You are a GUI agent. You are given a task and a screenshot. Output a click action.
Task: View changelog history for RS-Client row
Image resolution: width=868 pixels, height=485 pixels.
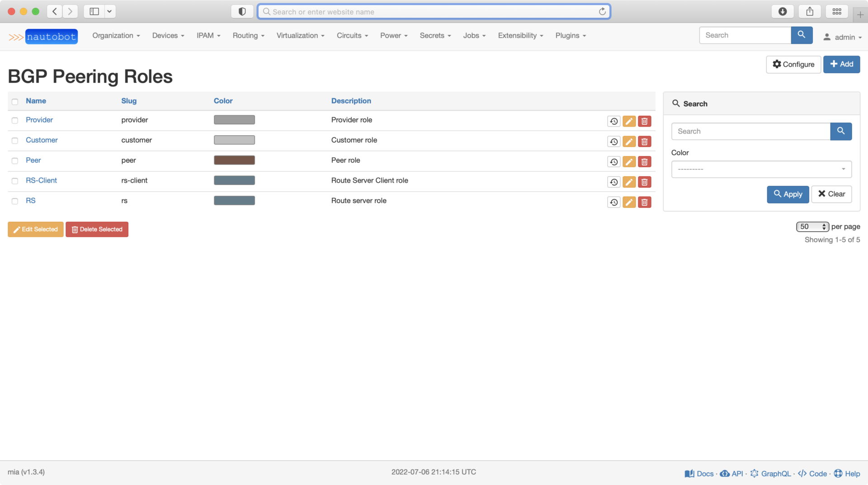(x=613, y=182)
